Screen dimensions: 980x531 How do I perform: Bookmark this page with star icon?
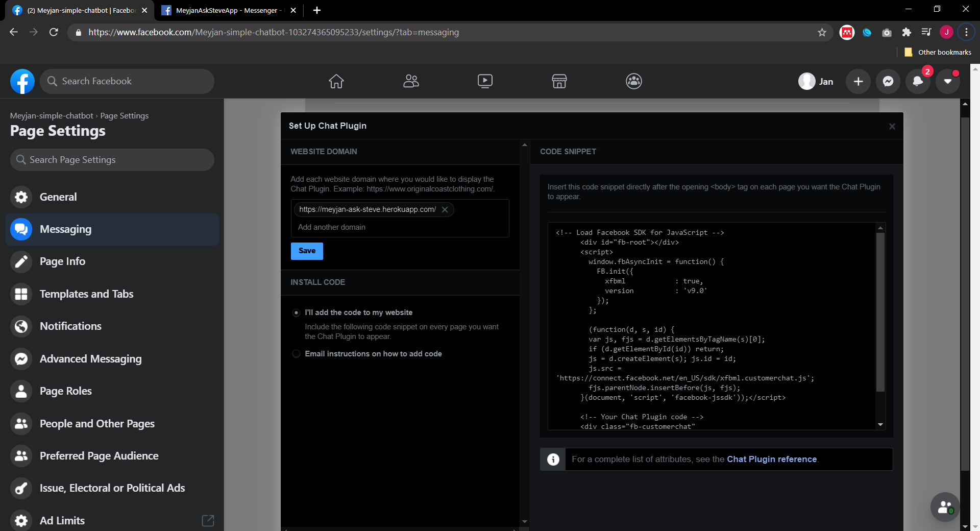click(822, 32)
